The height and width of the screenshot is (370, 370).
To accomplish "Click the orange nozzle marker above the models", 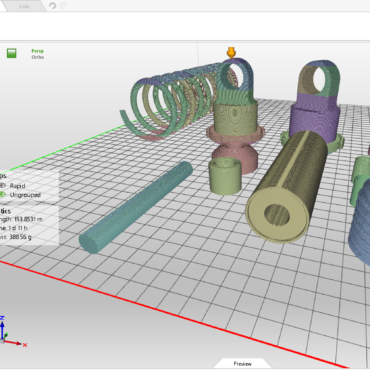I will click(231, 53).
